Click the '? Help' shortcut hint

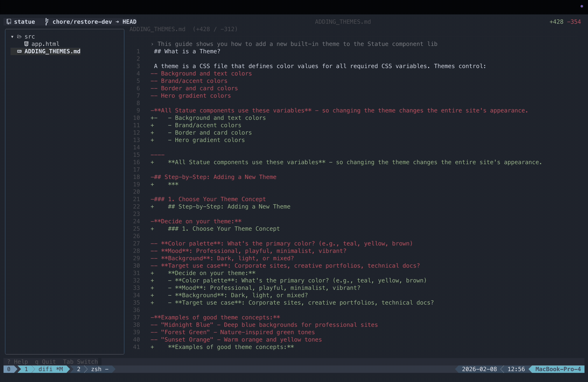pyautogui.click(x=17, y=362)
